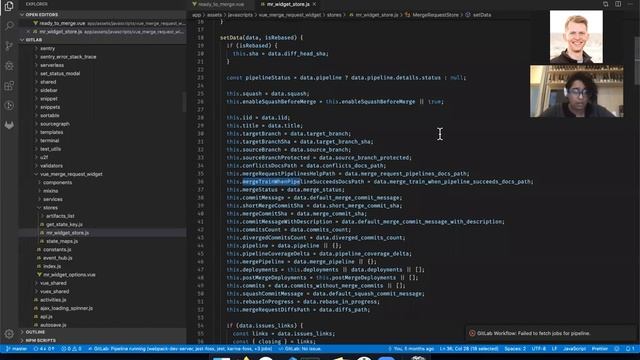Image resolution: width=640 pixels, height=360 pixels.
Task: Open the Explorer view in activity bar
Action: tap(9, 6)
